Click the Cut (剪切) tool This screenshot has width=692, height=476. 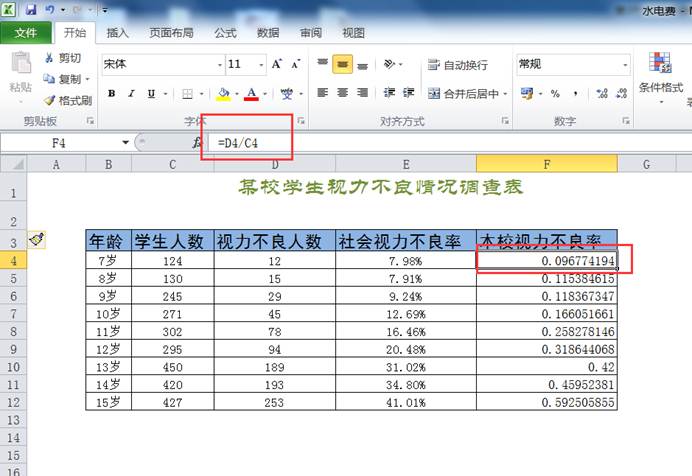pyautogui.click(x=62, y=58)
